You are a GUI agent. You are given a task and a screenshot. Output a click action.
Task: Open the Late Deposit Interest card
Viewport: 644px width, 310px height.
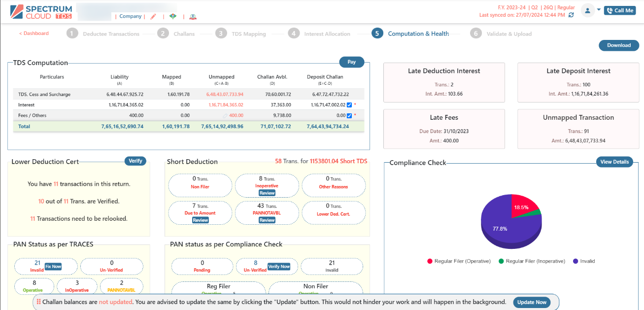coord(578,82)
